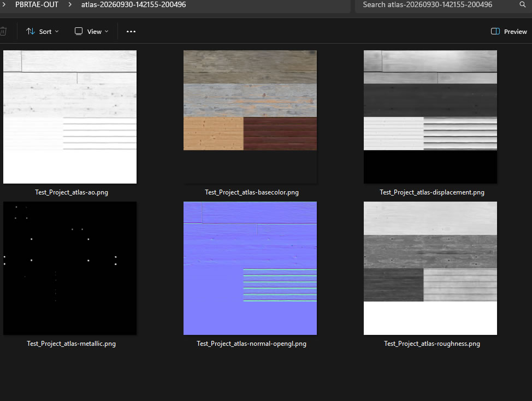532x401 pixels.
Task: Click the atlas-20260930-142155-200496 breadcrumb
Action: coord(133,5)
